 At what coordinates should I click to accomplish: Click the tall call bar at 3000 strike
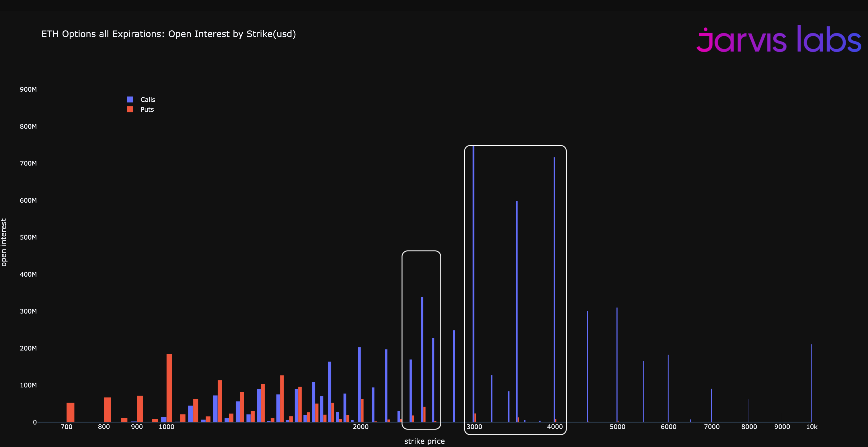point(473,286)
